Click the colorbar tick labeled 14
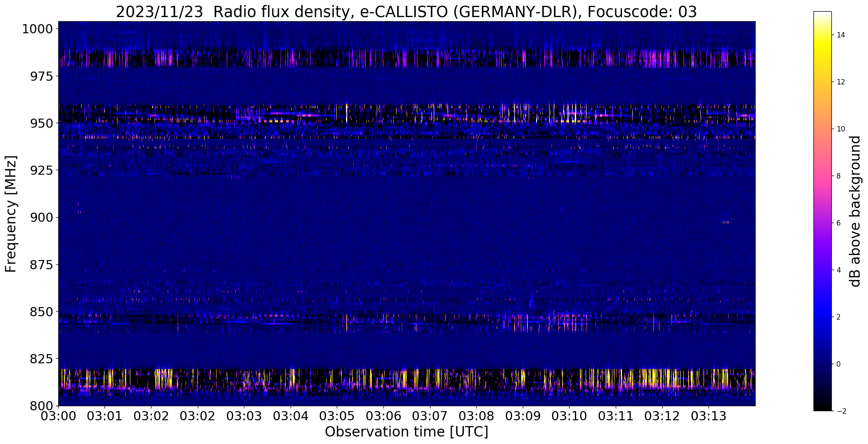The width and height of the screenshot is (868, 444). 841,35
